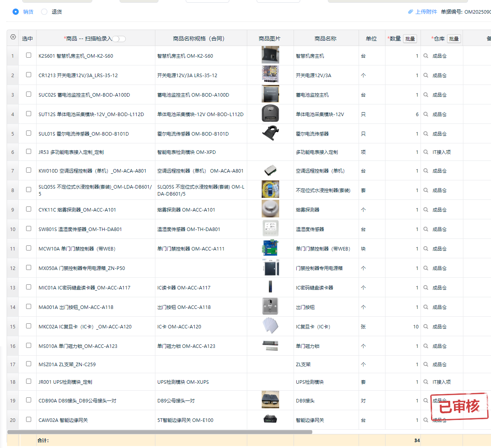Click warehouse search icon in row 15

426,326
